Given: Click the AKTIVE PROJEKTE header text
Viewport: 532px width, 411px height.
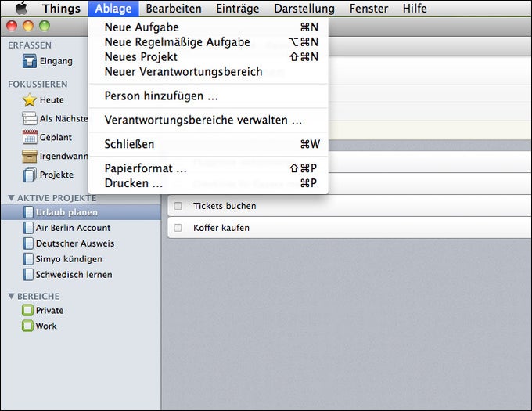Looking at the screenshot, I should (56, 198).
